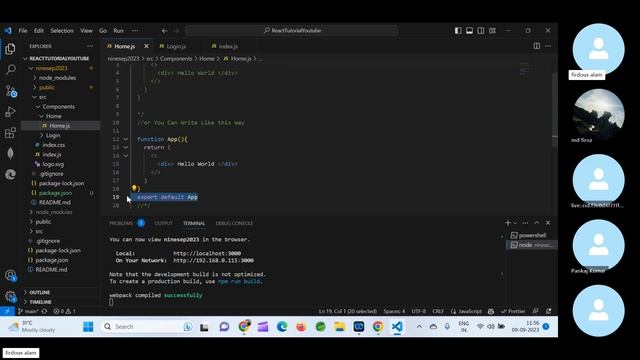Open the Edit menu

(x=39, y=31)
